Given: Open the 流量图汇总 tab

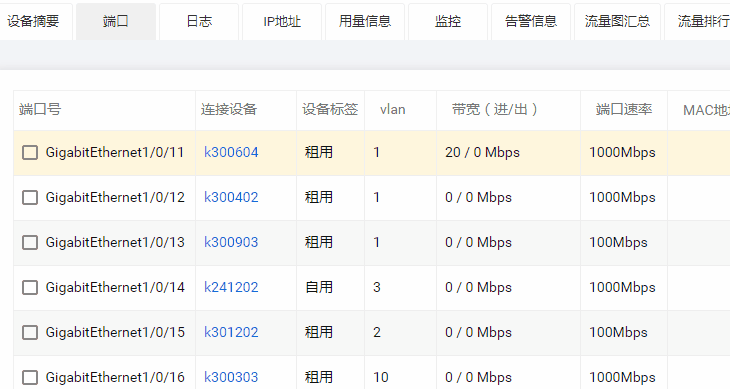Looking at the screenshot, I should point(617,21).
